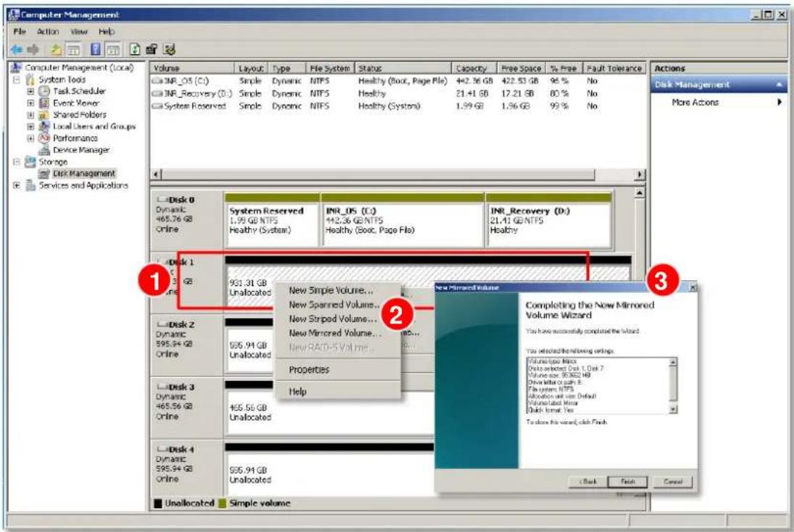Click the Shared Folders tree icon
Viewport: 794px width, 532px height.
44,115
